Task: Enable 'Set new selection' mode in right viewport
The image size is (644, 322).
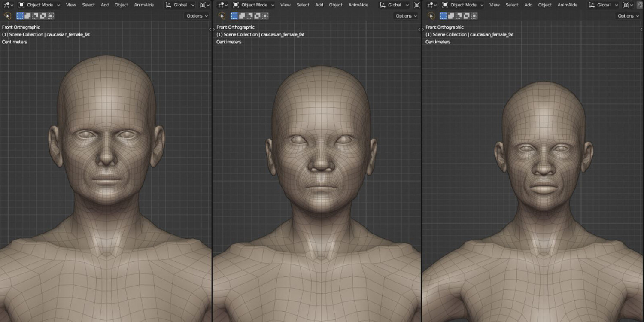Action: click(x=443, y=16)
